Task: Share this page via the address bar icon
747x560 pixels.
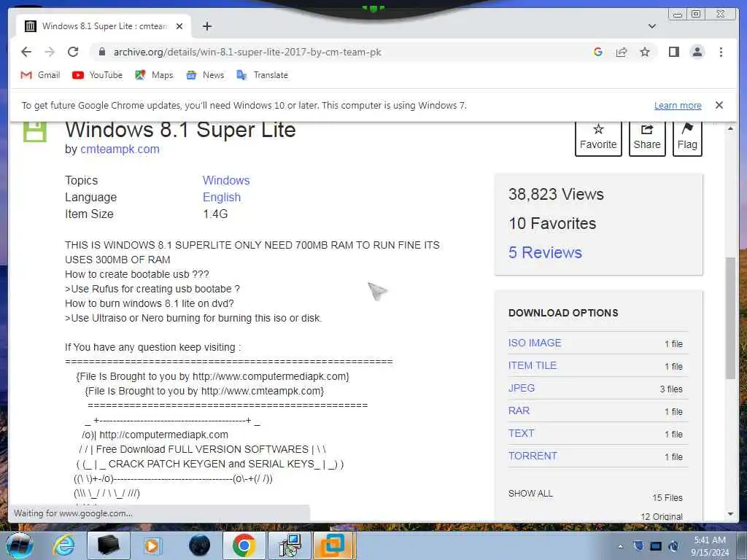Action: coord(622,52)
